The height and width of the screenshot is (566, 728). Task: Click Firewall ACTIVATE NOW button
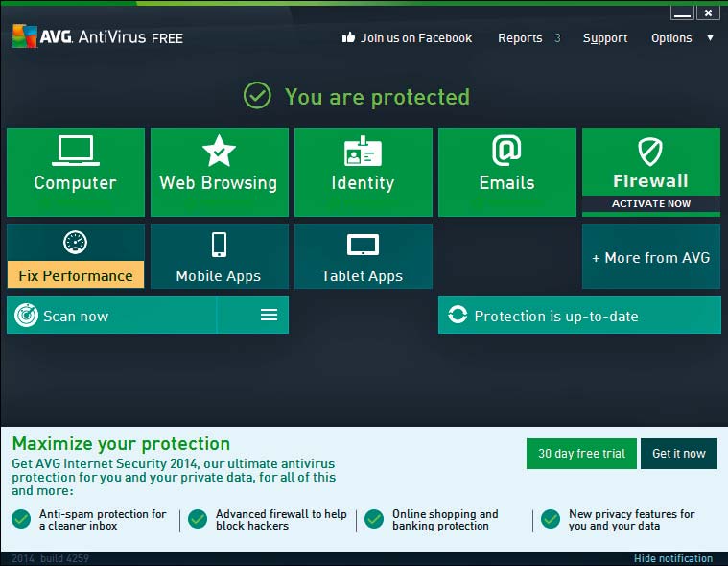click(651, 203)
